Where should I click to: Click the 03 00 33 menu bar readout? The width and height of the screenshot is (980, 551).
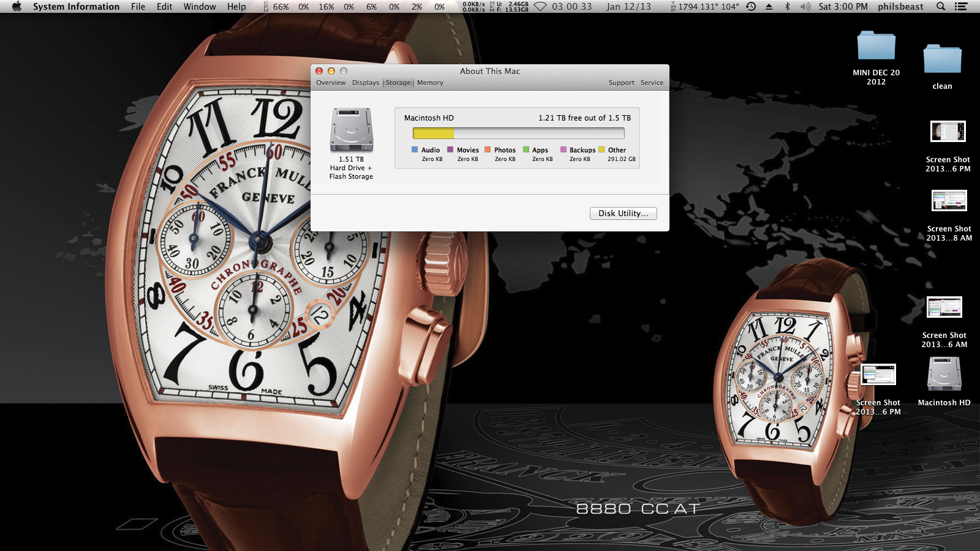(572, 7)
